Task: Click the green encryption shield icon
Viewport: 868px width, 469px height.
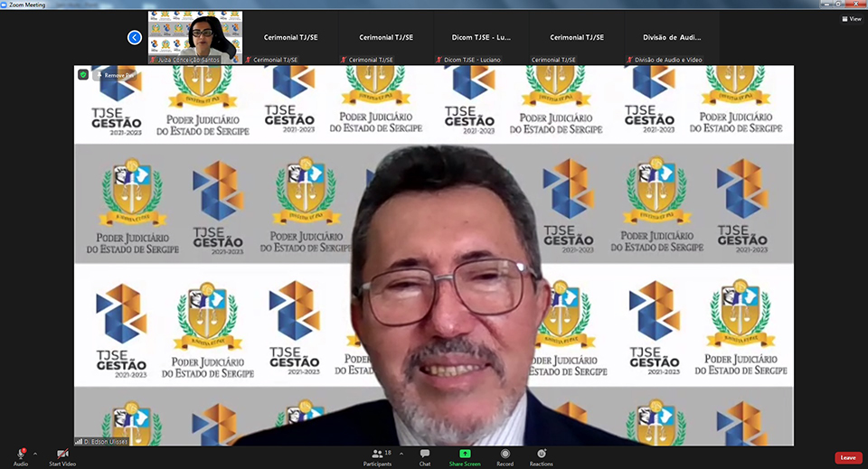Action: point(83,74)
